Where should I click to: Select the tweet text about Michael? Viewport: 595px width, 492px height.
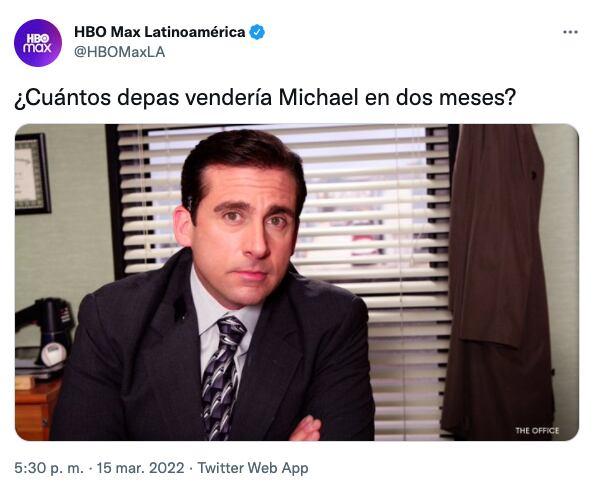pos(265,97)
